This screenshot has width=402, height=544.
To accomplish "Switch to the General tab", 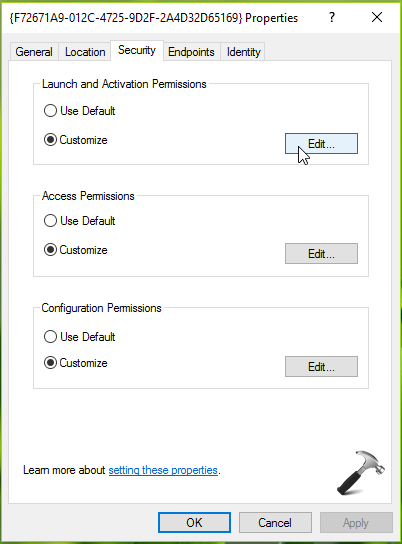I will 34,52.
